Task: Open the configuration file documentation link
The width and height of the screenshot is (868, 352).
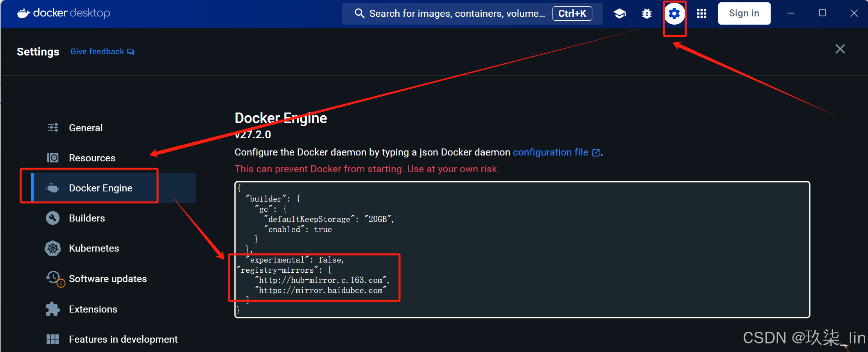Action: click(x=551, y=152)
